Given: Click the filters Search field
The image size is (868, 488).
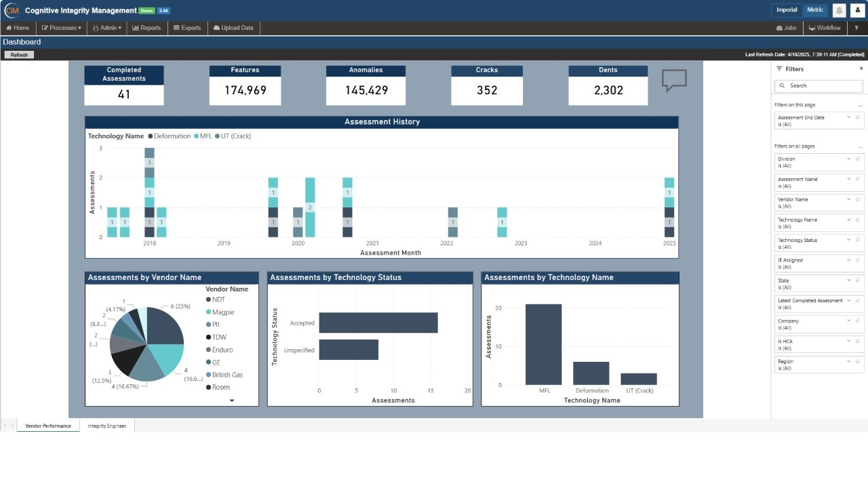Looking at the screenshot, I should (x=818, y=86).
